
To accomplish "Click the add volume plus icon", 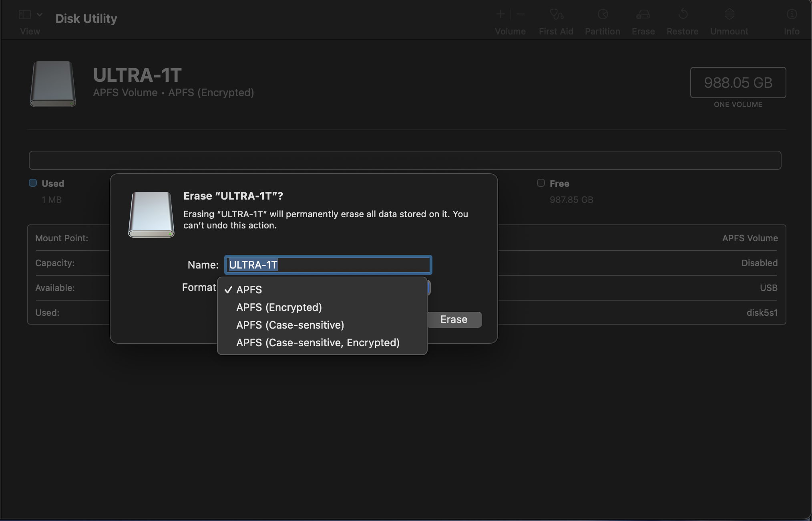I will (500, 14).
